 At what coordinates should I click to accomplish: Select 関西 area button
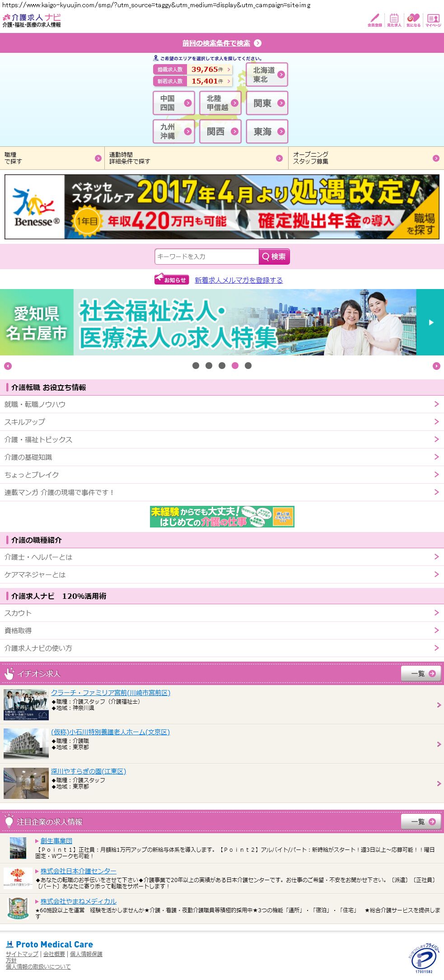coord(220,131)
